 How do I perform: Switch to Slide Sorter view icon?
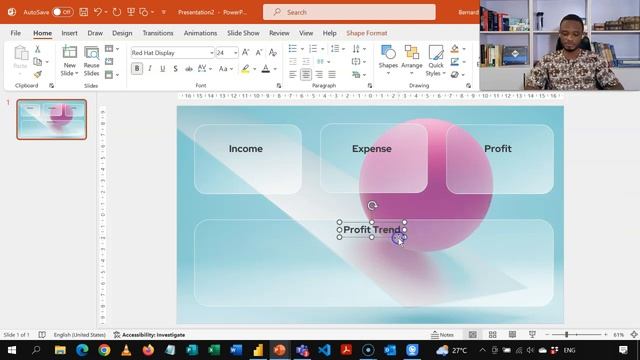[493, 335]
